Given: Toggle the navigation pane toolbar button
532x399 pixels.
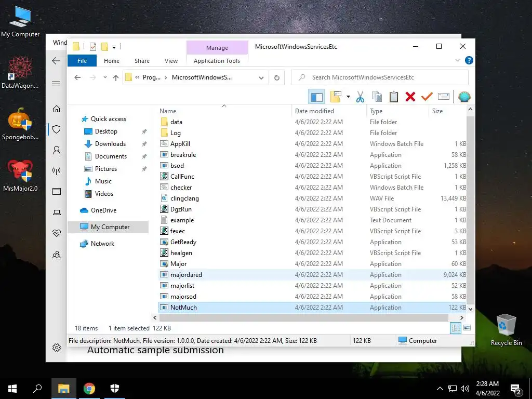Looking at the screenshot, I should (316, 97).
